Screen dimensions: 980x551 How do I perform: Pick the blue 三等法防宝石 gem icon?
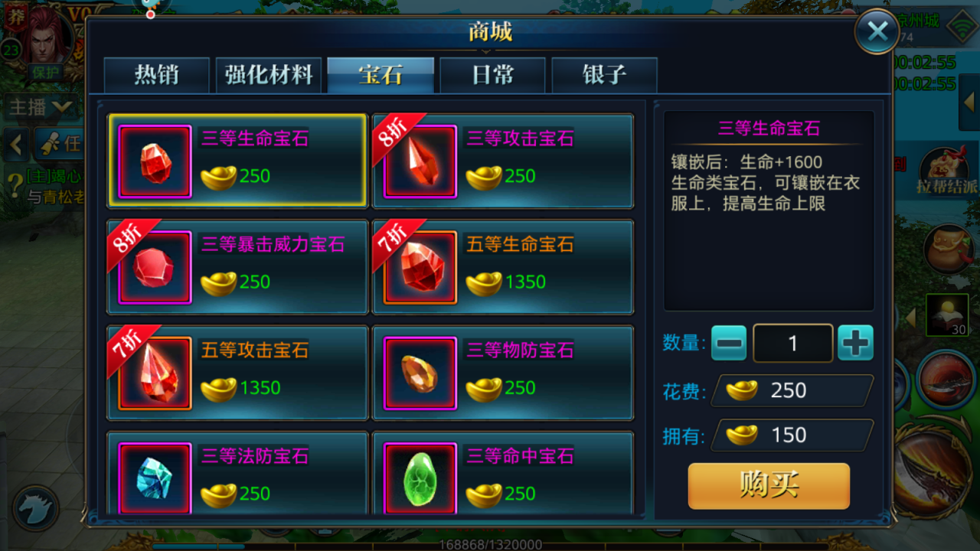(155, 478)
